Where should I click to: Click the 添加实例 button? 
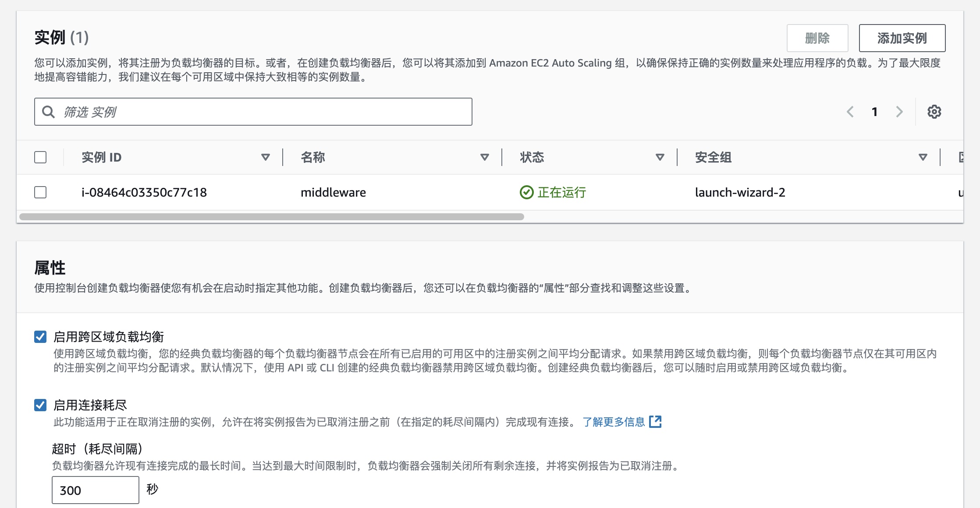tap(902, 38)
